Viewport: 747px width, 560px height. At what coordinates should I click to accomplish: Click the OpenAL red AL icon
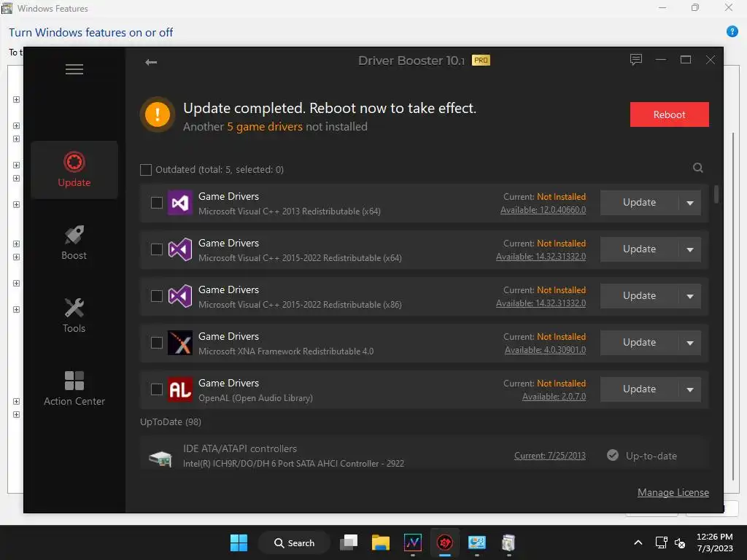click(x=180, y=389)
